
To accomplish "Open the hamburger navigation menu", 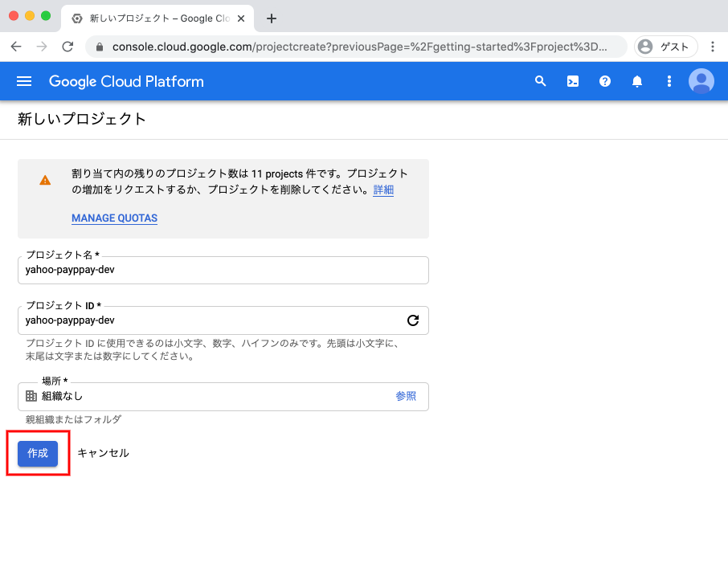I will pos(24,81).
